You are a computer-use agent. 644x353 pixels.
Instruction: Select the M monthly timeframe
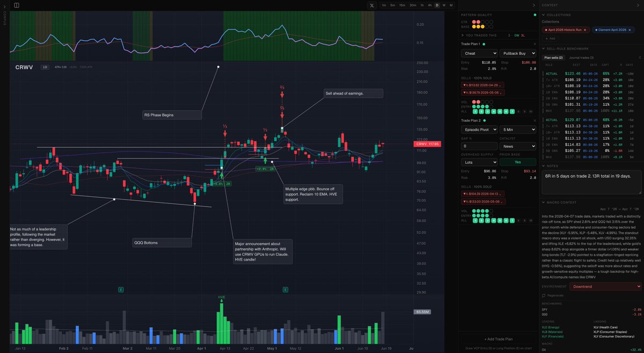[x=451, y=5]
